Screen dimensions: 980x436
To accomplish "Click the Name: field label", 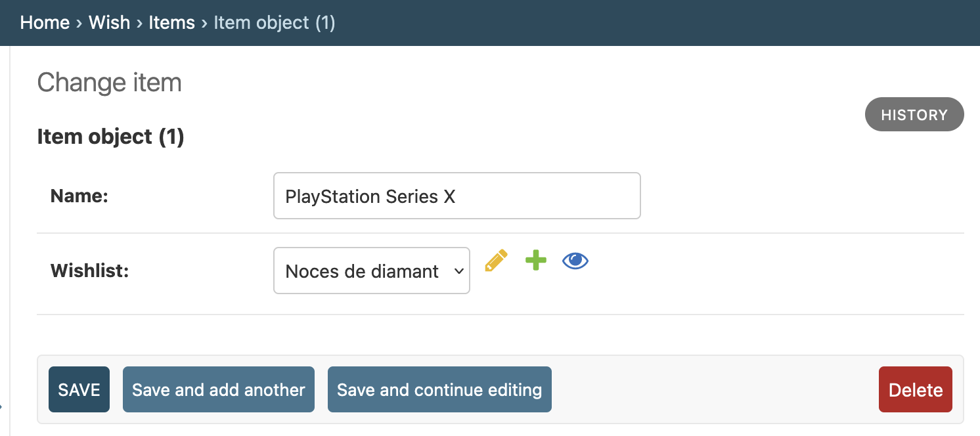I will (79, 196).
